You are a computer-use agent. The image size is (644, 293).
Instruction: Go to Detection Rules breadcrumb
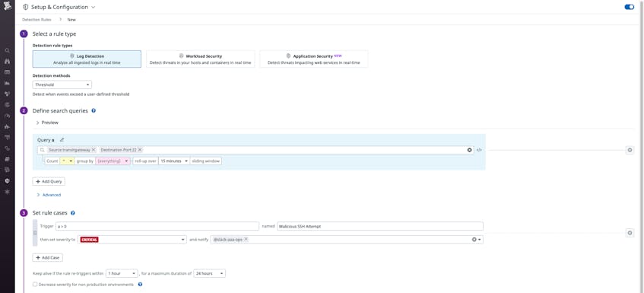coord(36,20)
